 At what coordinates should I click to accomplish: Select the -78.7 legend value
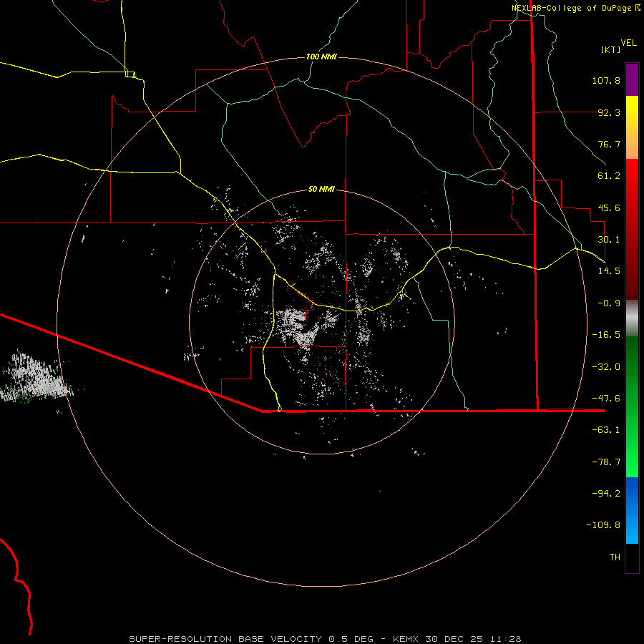(x=606, y=462)
